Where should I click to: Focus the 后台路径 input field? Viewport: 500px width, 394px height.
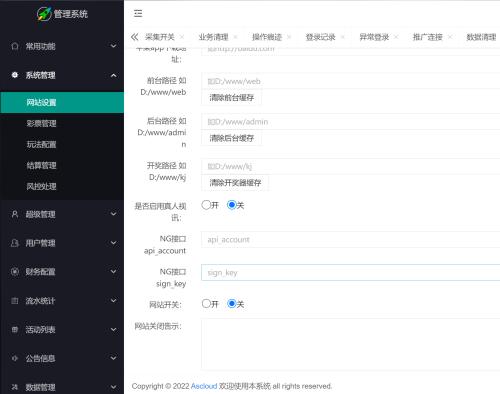(x=351, y=122)
